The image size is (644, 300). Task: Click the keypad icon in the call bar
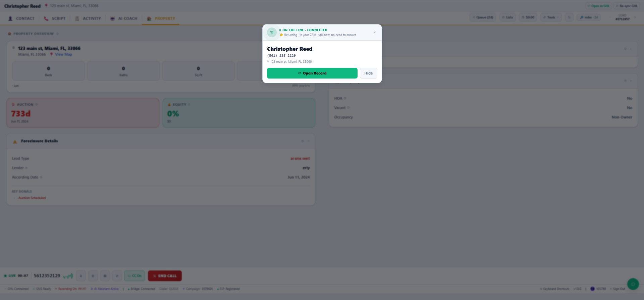[105, 276]
